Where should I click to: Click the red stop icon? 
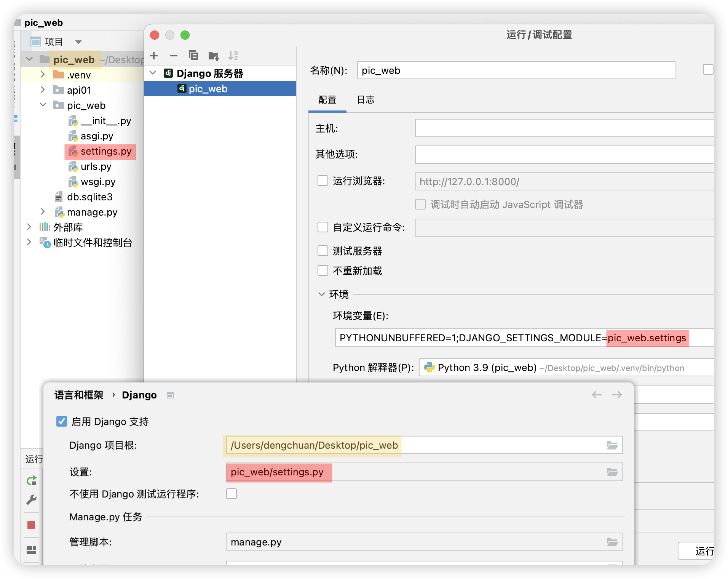31,525
